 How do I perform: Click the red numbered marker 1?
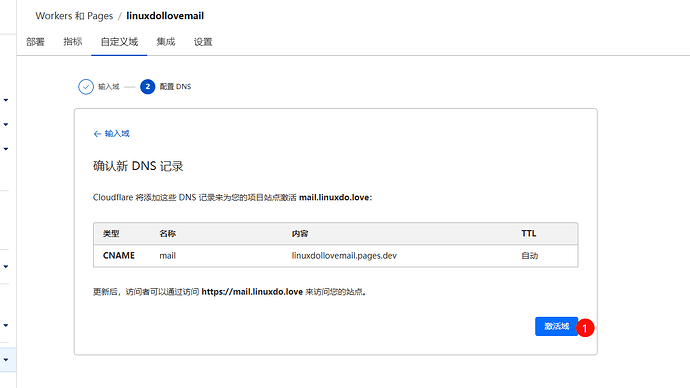(x=585, y=328)
